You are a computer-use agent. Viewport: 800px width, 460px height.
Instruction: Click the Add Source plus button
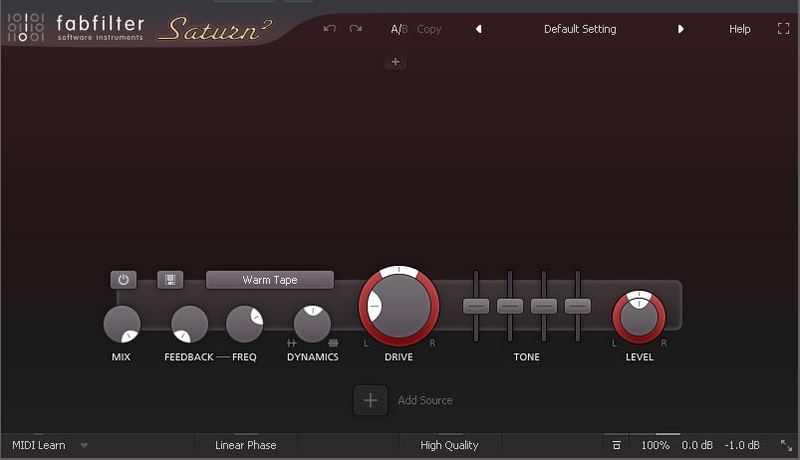click(370, 400)
